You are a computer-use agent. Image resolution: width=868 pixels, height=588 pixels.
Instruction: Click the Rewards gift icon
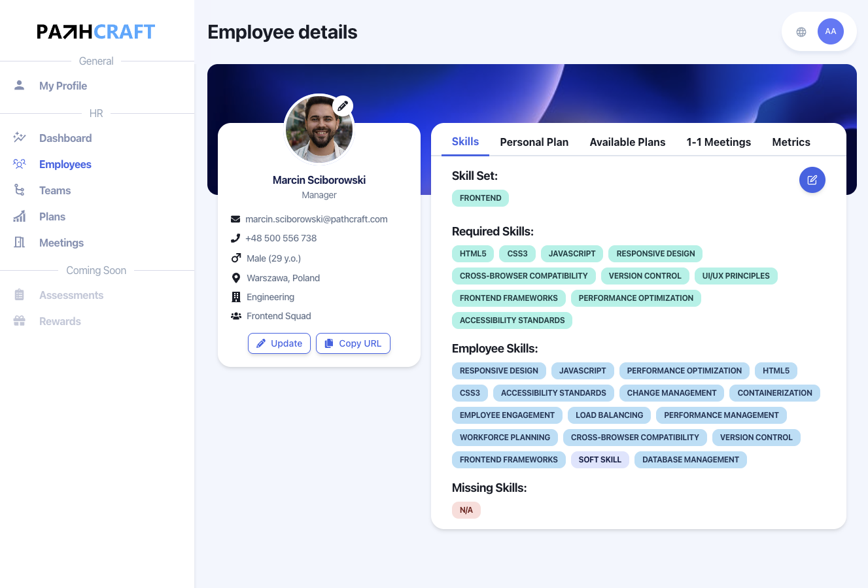point(20,321)
